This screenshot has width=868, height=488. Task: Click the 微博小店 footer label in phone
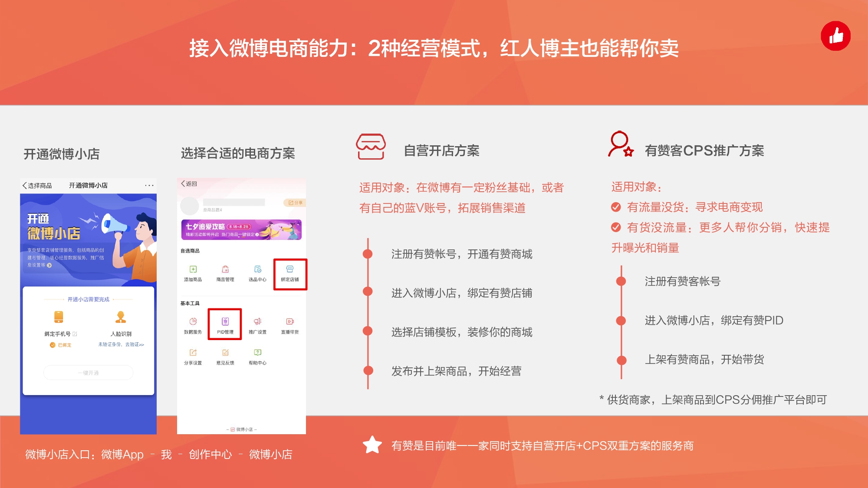tap(242, 429)
